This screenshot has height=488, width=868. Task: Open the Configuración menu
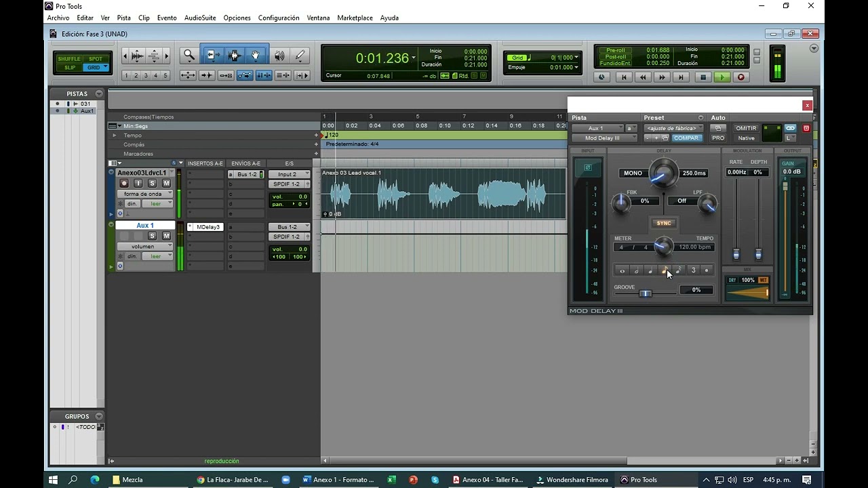(x=279, y=18)
